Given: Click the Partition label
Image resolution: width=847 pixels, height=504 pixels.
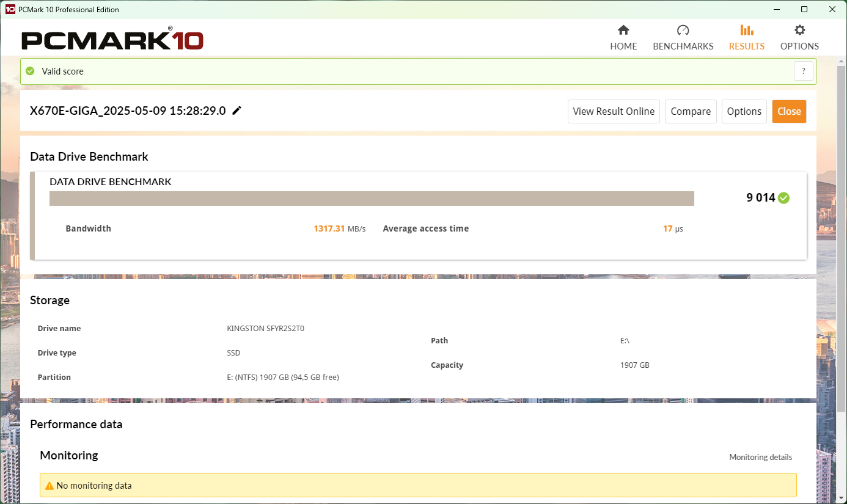Looking at the screenshot, I should pyautogui.click(x=54, y=377).
